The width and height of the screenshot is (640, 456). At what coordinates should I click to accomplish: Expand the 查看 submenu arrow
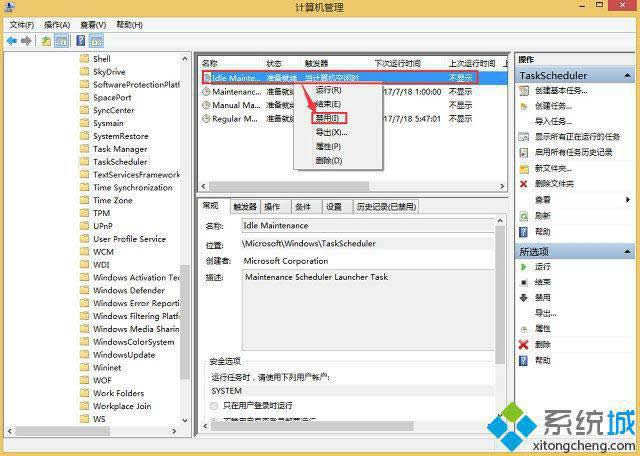[x=628, y=200]
